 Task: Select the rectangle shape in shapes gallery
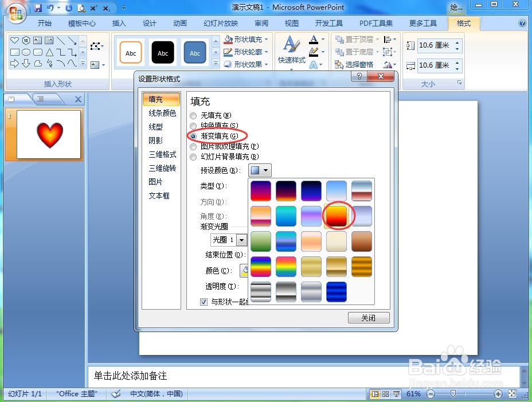click(x=14, y=52)
